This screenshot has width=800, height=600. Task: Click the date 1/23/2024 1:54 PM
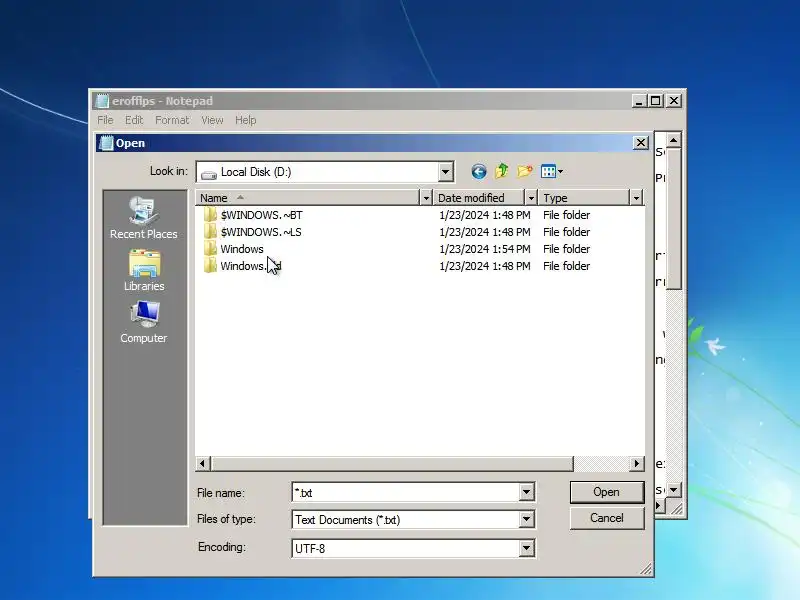pos(485,249)
